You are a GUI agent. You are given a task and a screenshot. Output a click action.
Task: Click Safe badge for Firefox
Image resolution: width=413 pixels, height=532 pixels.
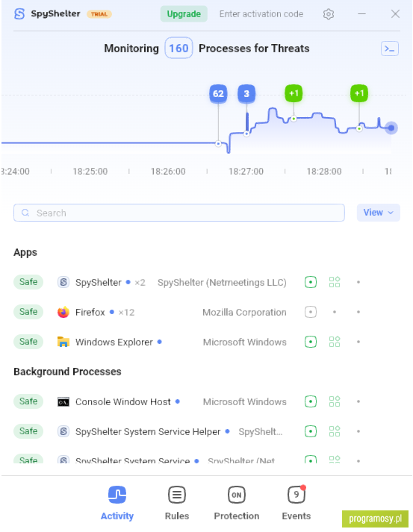pyautogui.click(x=28, y=312)
